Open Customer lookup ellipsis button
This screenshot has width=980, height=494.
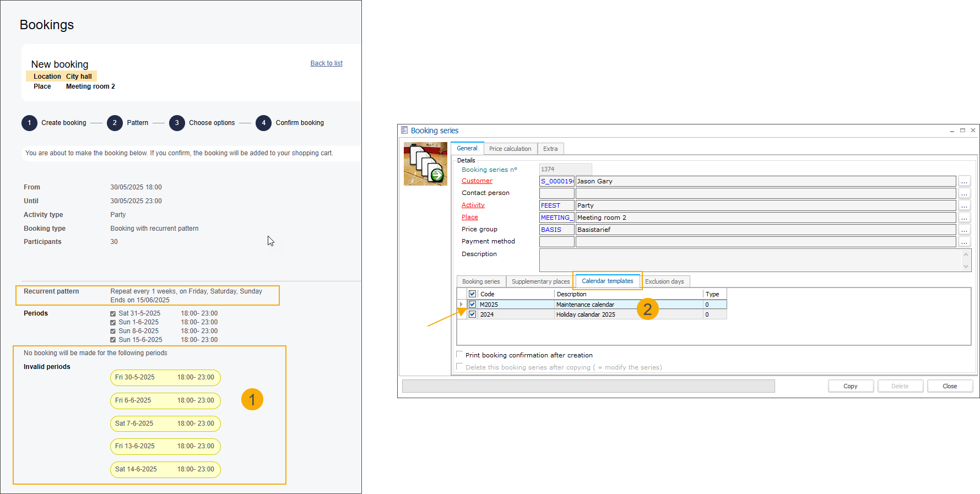pyautogui.click(x=964, y=182)
